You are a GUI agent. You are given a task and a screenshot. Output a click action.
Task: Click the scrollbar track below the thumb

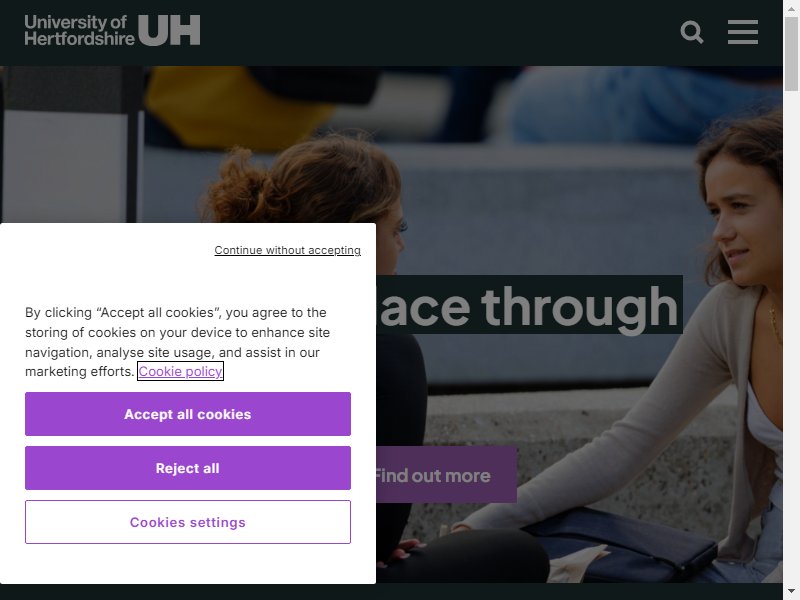(x=791, y=337)
